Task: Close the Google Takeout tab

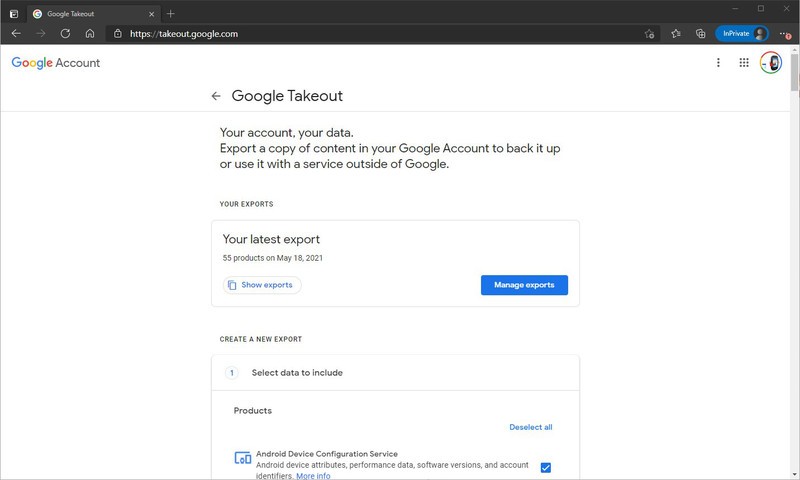Action: pos(152,14)
